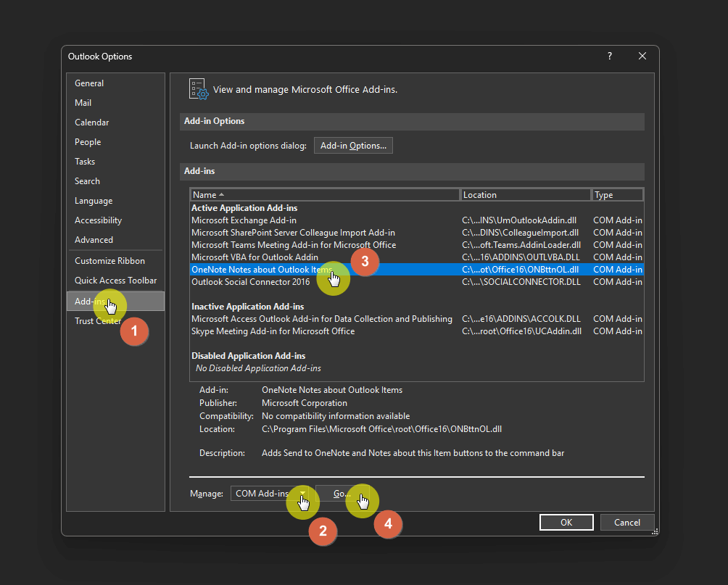Select Microsoft SharePoint Server Colleague Import Add-in
The width and height of the screenshot is (728, 585).
pyautogui.click(x=416, y=232)
